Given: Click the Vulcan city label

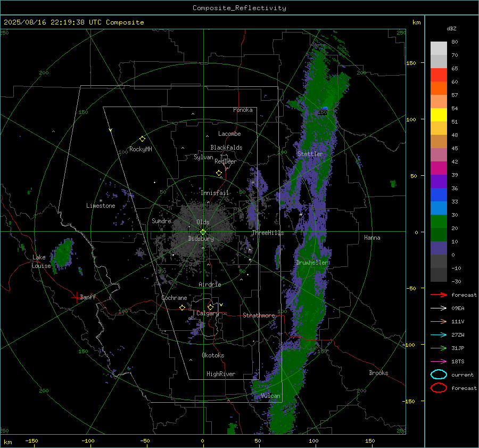Looking at the screenshot, I should [270, 396].
